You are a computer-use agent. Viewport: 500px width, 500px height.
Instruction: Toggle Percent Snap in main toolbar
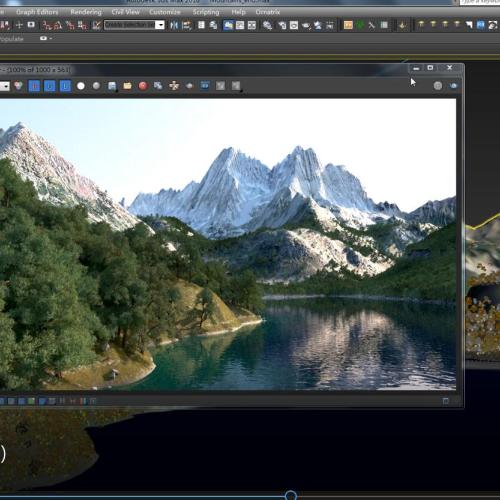tap(70, 25)
